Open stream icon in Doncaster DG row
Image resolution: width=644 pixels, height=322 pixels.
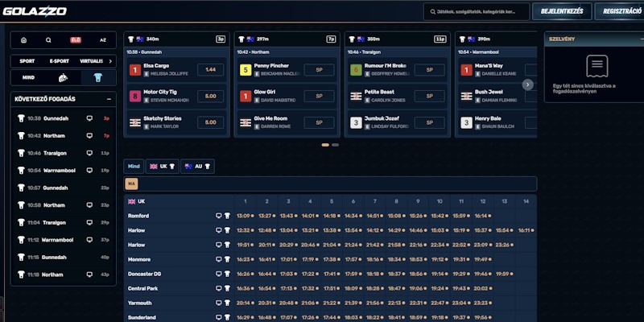tap(218, 274)
